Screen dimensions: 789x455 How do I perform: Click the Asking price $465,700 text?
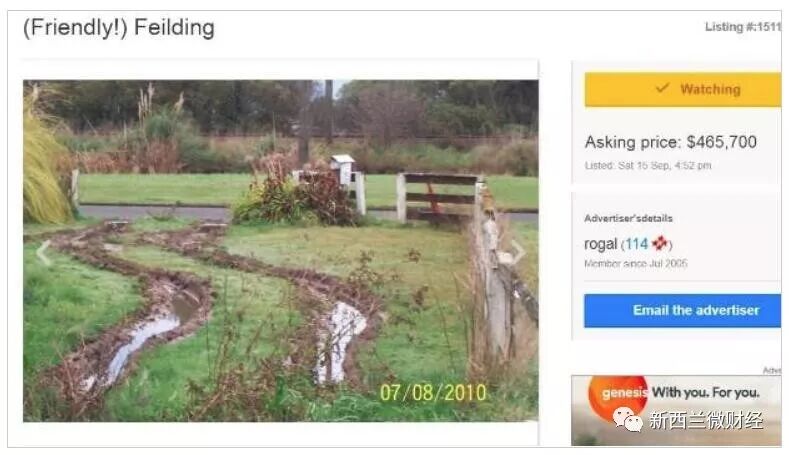coord(670,142)
